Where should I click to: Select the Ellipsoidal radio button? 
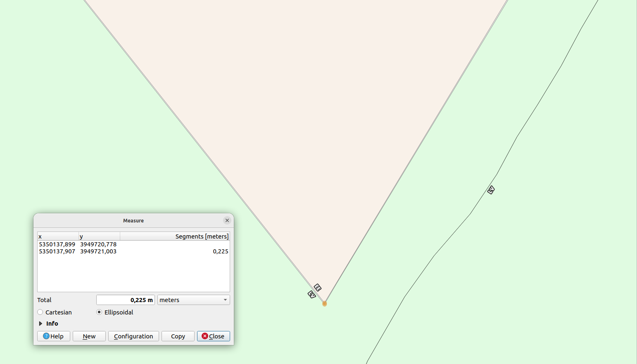click(x=99, y=312)
